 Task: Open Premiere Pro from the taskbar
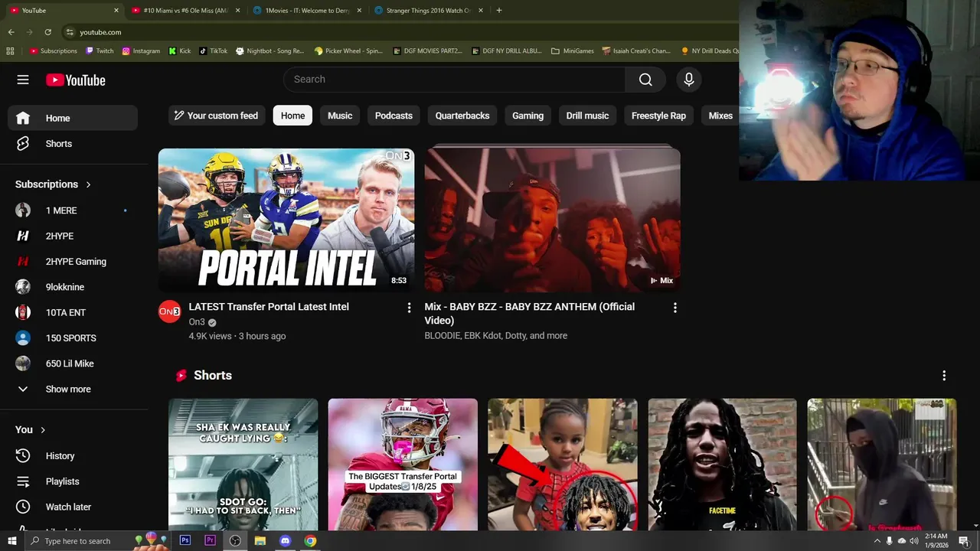tap(210, 540)
